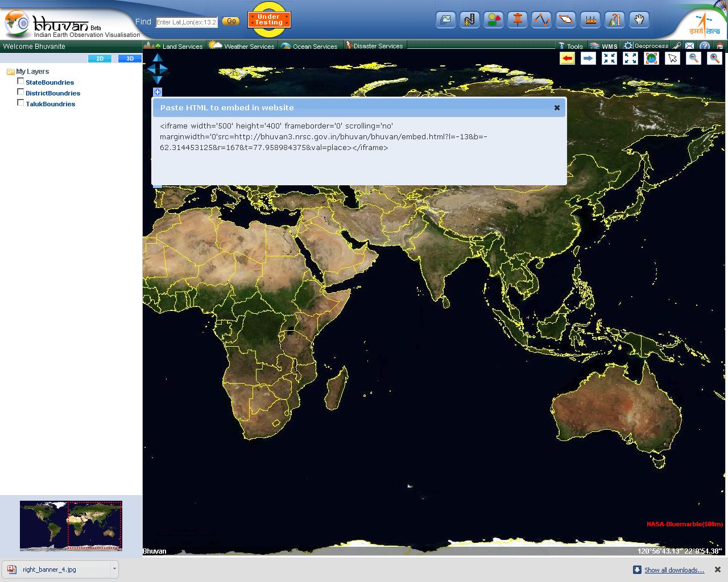
Task: Click the zoom slider plus button
Action: (x=158, y=92)
